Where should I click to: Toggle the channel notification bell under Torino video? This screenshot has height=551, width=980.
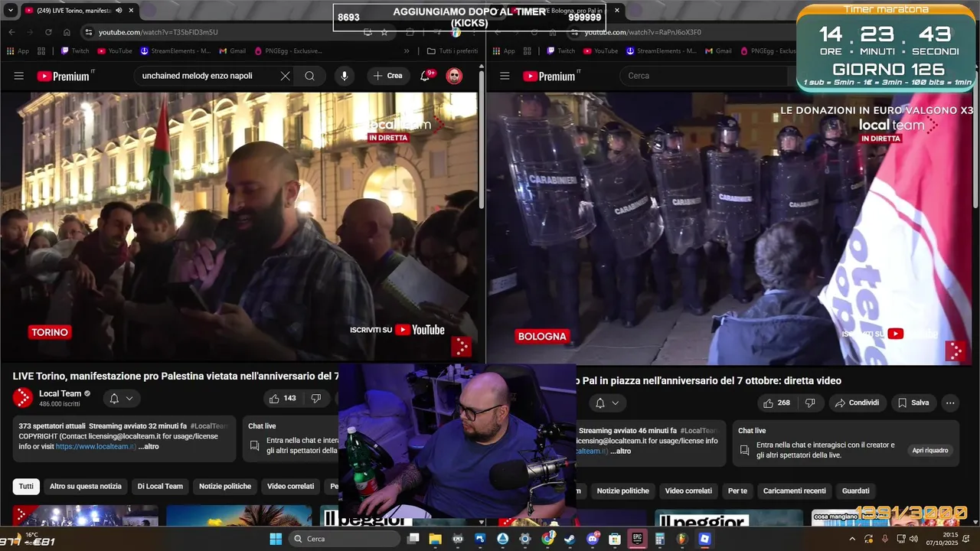(113, 398)
